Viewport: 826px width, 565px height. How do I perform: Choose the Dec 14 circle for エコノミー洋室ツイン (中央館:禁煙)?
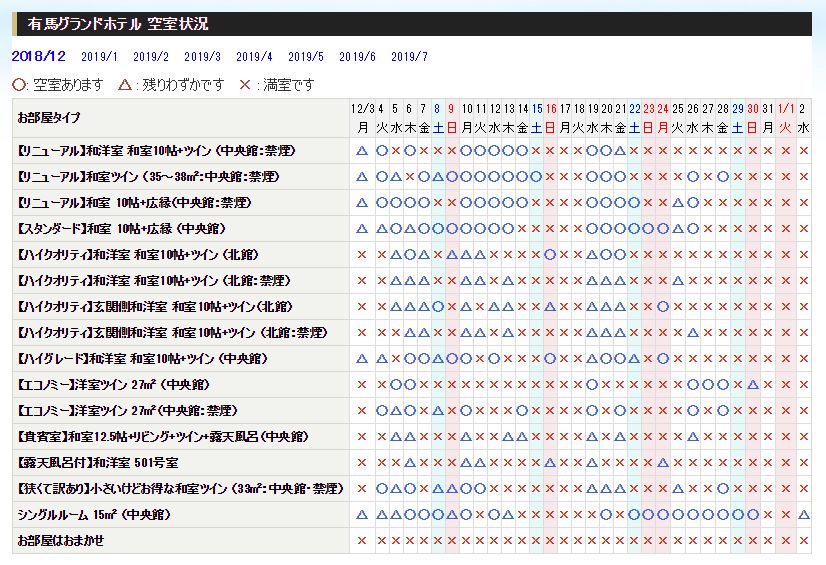522,410
